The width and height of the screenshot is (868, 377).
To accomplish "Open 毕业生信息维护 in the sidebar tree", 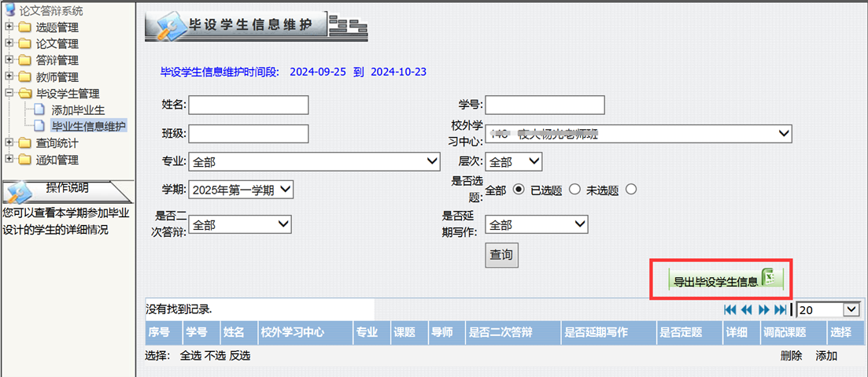I will click(x=88, y=126).
